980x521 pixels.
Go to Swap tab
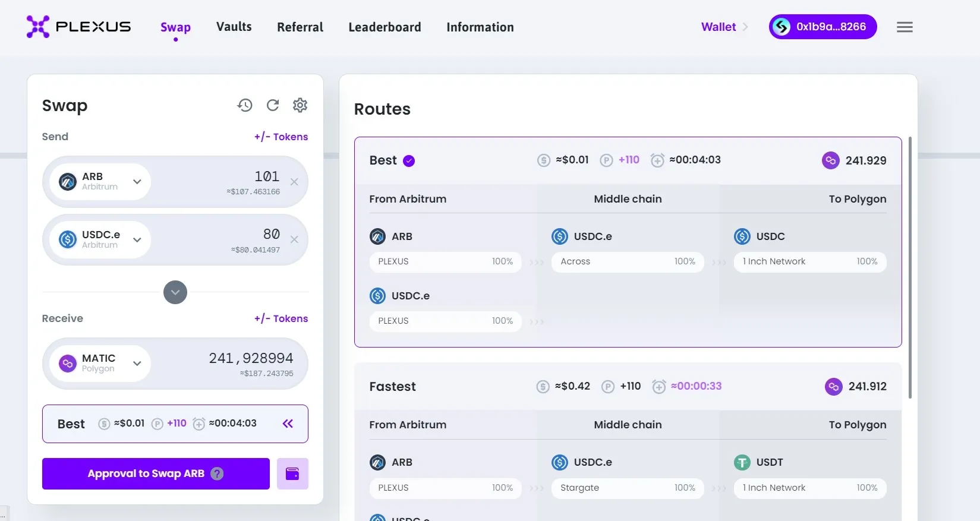point(175,27)
